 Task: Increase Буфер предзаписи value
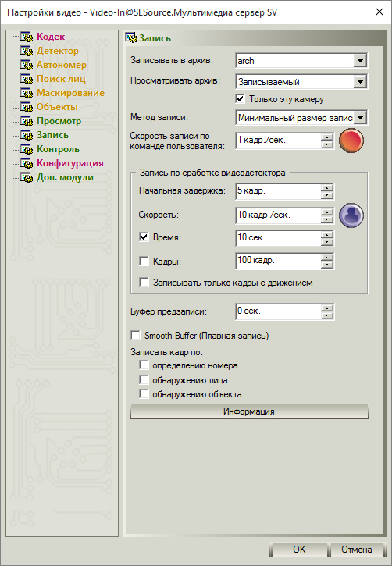[x=327, y=308]
